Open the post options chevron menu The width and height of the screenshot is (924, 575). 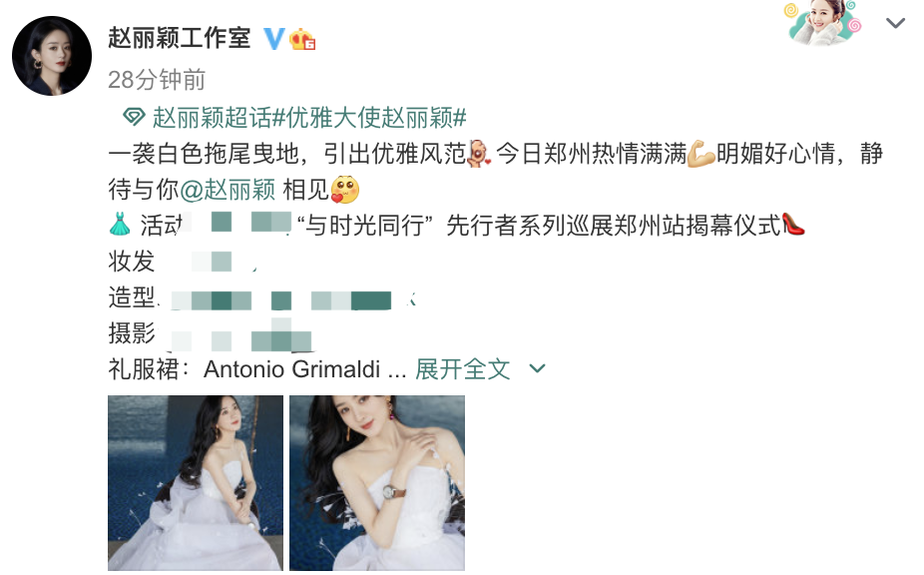(x=895, y=23)
